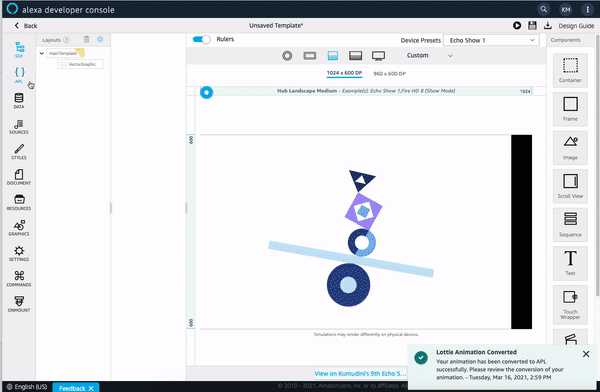Click View on Kumudini's 9th Echo link

[x=360, y=373]
